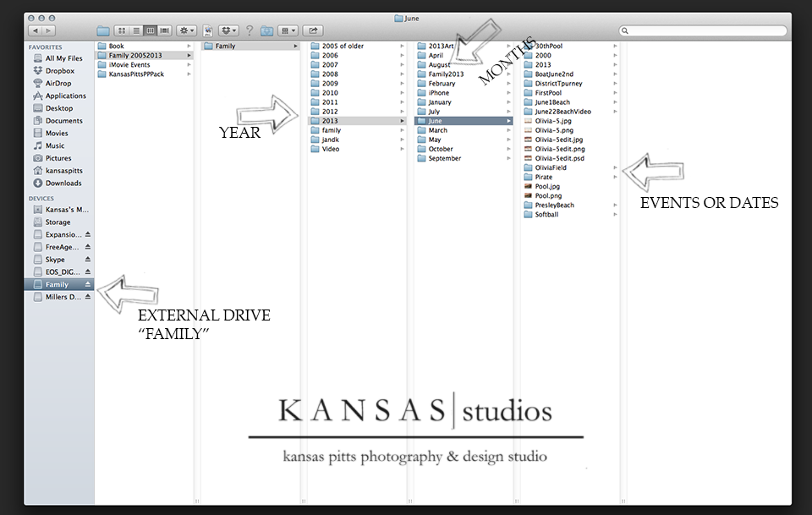
Task: Open the Arrange items dropdown
Action: click(289, 30)
